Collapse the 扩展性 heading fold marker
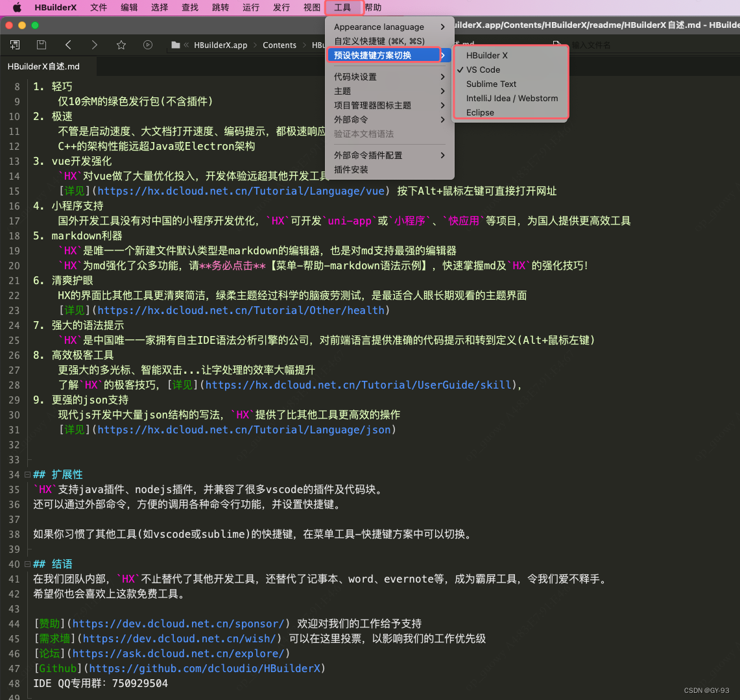 [27, 474]
